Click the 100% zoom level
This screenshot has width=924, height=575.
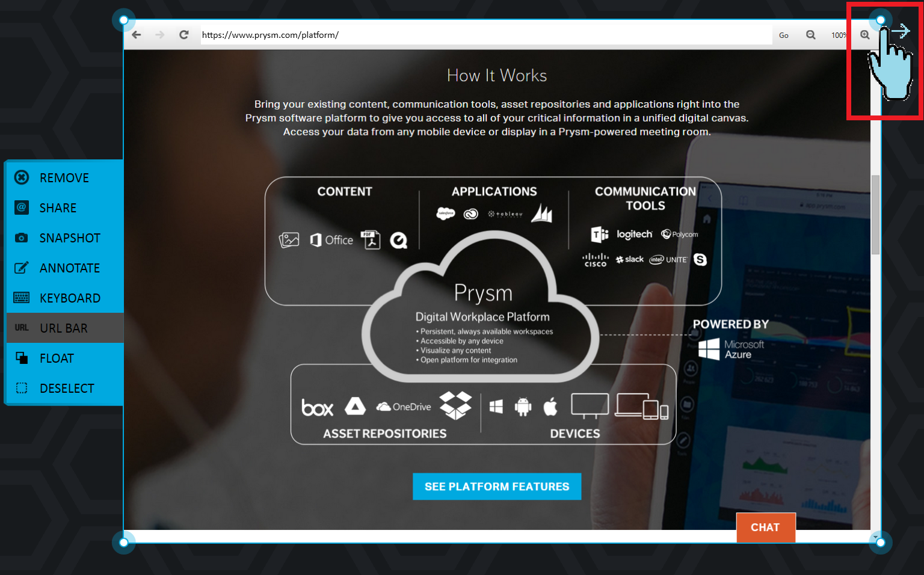[x=839, y=35]
